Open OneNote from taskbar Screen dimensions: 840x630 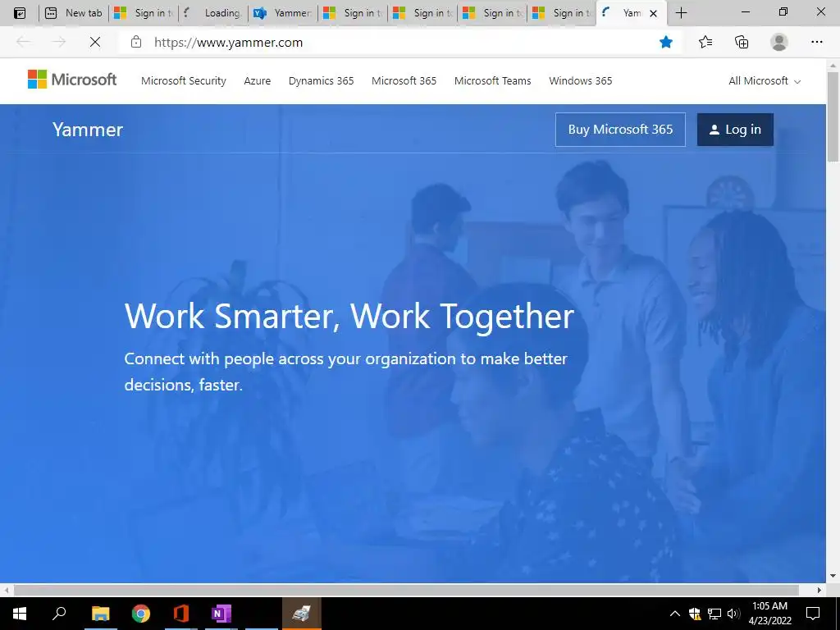tap(221, 614)
